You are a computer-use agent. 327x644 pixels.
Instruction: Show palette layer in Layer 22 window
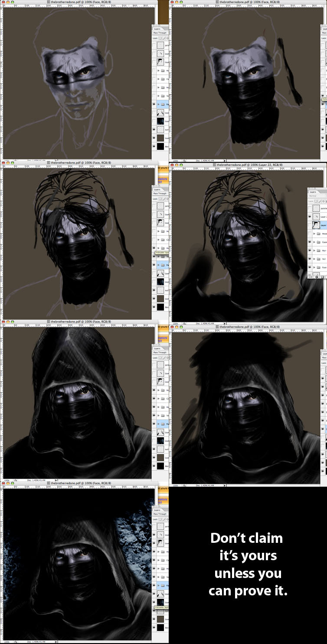[310, 208]
